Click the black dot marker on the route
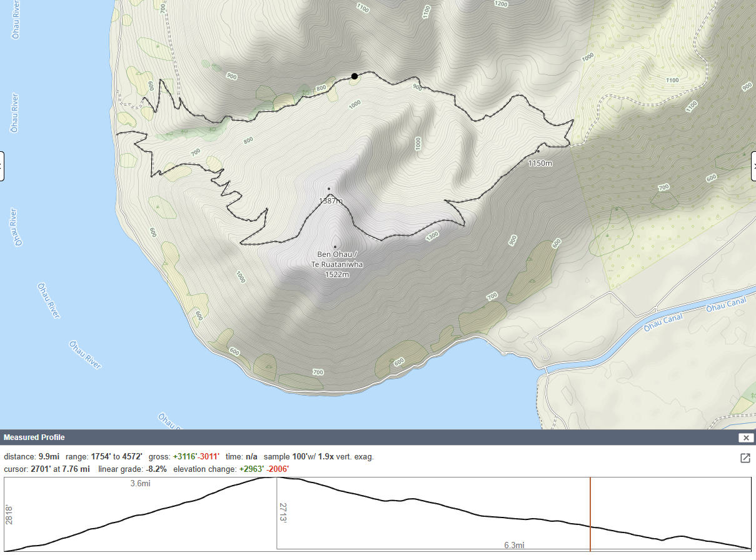 [x=355, y=76]
